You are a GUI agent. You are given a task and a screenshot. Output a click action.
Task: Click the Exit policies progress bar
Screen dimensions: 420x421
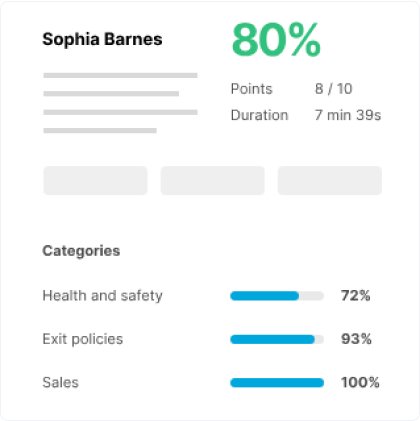277,339
